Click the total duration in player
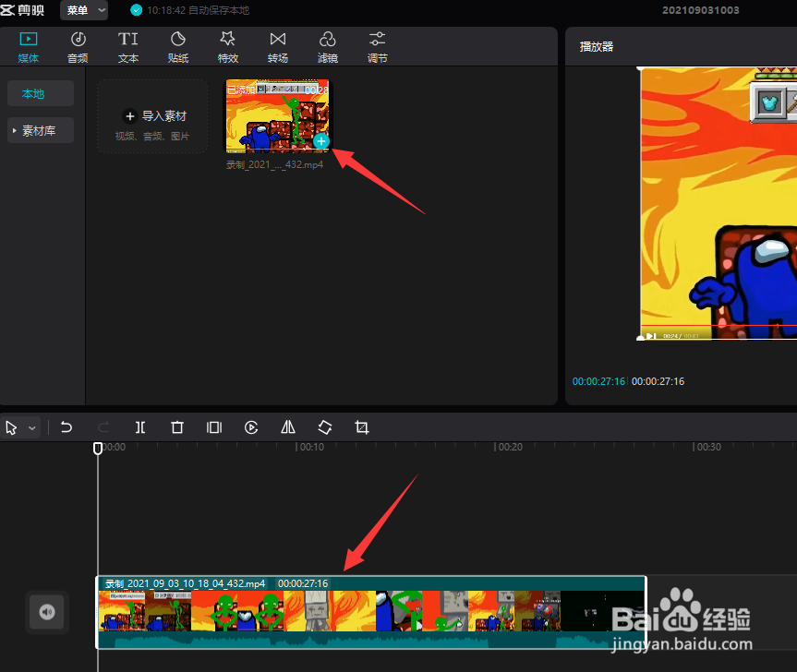The image size is (797, 672). (658, 381)
